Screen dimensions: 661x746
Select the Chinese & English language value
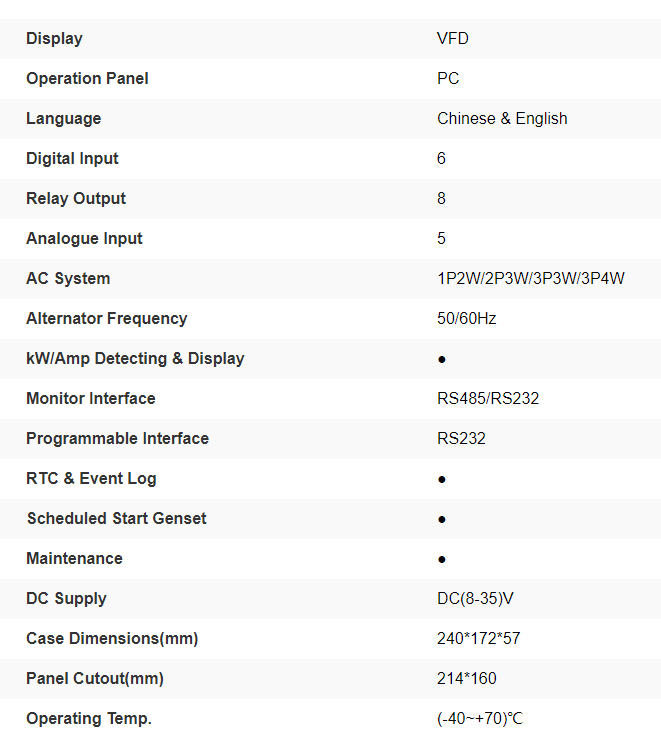coord(502,119)
